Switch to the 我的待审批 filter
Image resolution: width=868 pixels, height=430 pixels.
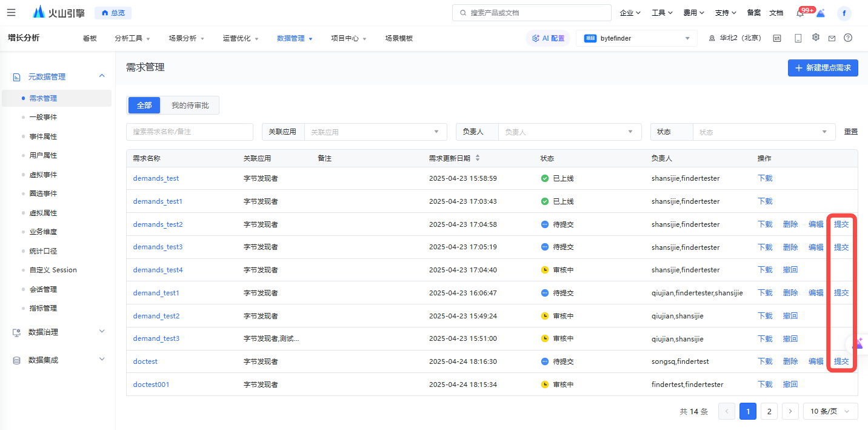click(x=190, y=106)
